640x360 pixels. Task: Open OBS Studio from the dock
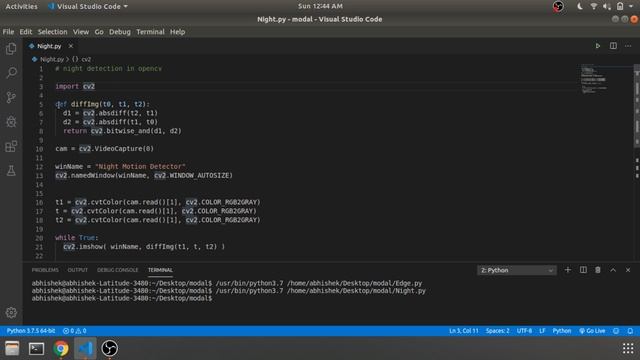(x=109, y=348)
